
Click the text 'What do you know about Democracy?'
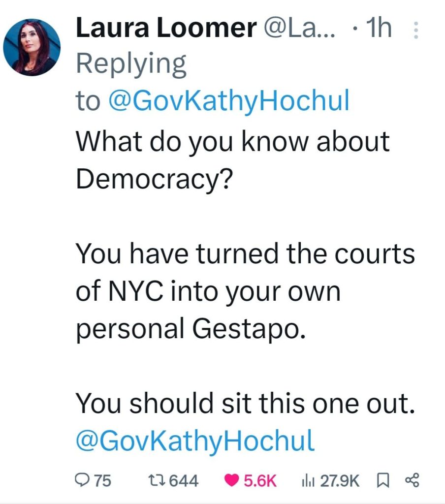[x=232, y=159]
